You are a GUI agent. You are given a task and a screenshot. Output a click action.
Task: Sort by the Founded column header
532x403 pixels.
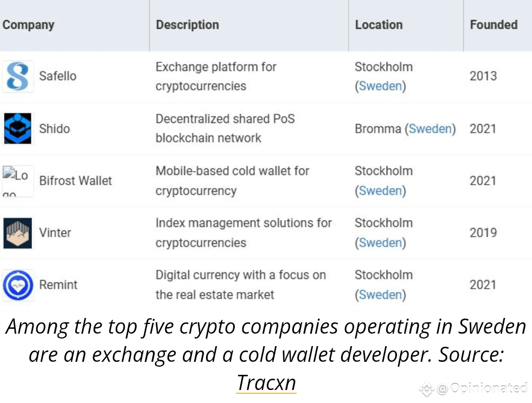(x=493, y=25)
